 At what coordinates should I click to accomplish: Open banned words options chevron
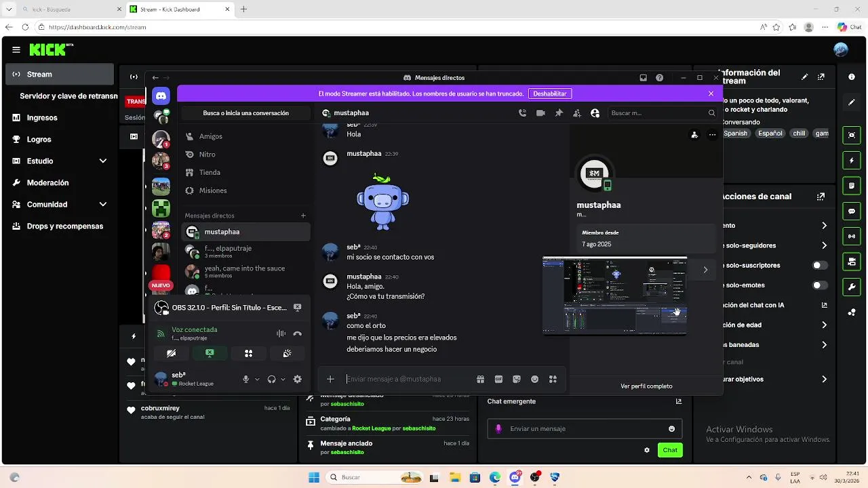(x=825, y=345)
